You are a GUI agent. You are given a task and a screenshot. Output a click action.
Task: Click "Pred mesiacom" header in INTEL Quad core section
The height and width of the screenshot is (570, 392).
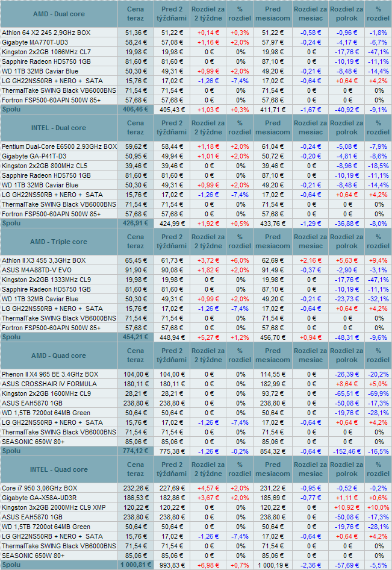point(273,469)
